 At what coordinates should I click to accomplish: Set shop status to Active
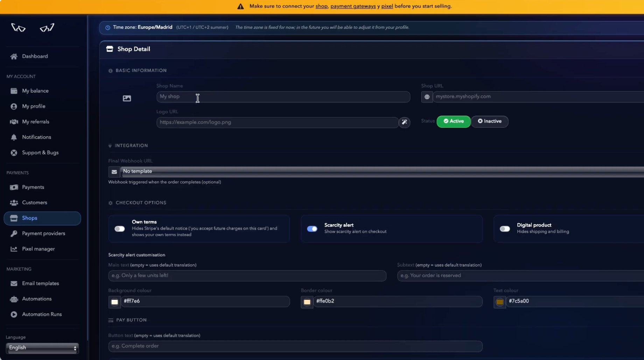[454, 121]
